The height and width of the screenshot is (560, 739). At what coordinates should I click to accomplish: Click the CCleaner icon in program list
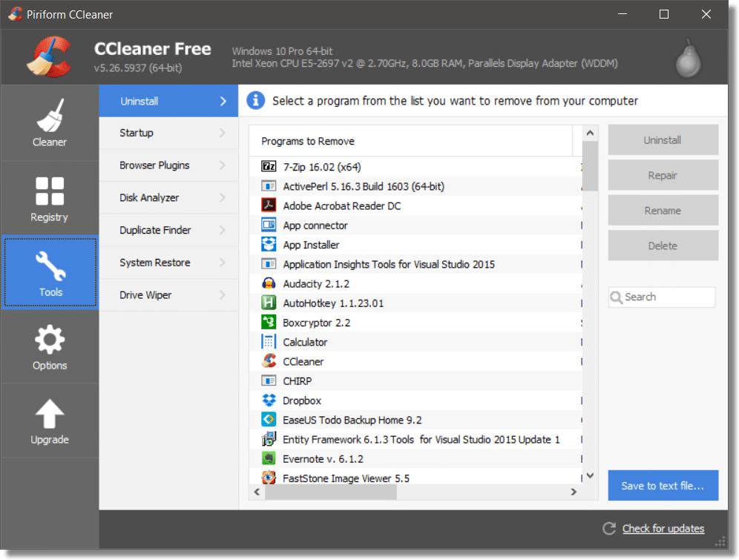pos(269,360)
